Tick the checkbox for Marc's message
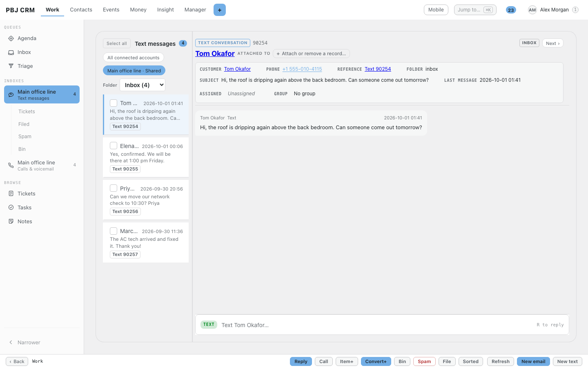This screenshot has width=588, height=368. click(x=114, y=231)
